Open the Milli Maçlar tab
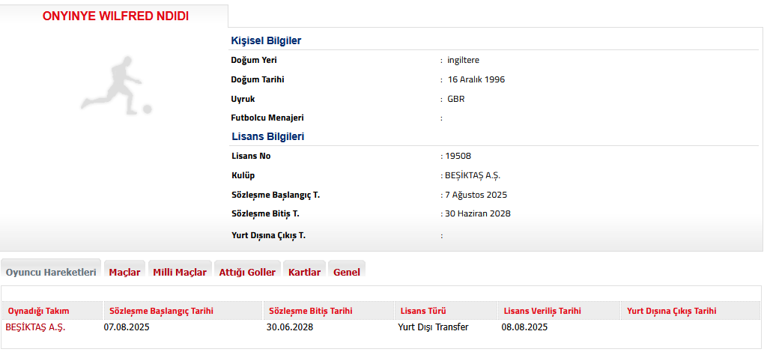This screenshot has width=770, height=364. (180, 272)
